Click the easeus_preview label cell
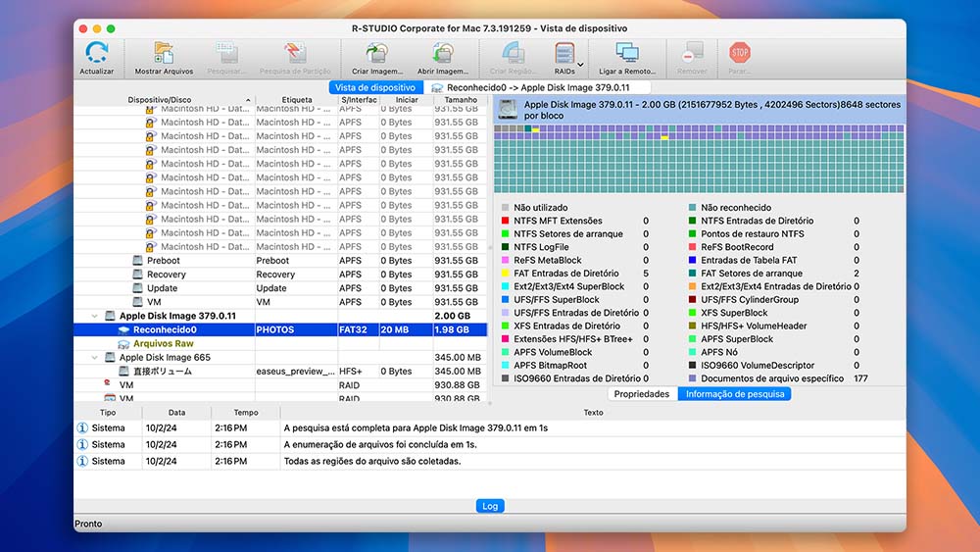 click(296, 372)
